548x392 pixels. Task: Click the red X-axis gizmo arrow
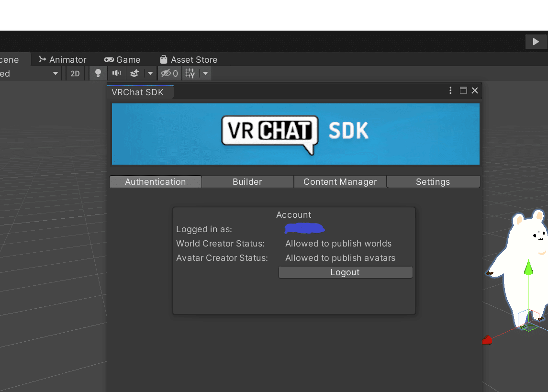(487, 340)
